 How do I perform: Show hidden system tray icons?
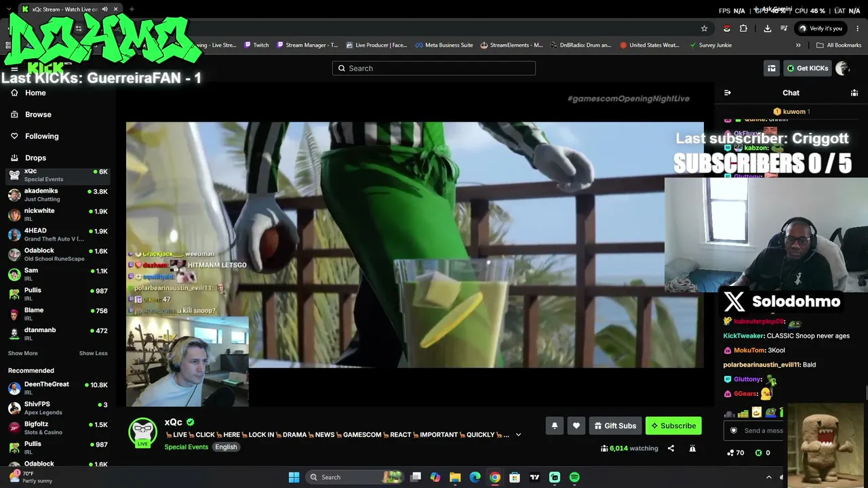pyautogui.click(x=768, y=477)
